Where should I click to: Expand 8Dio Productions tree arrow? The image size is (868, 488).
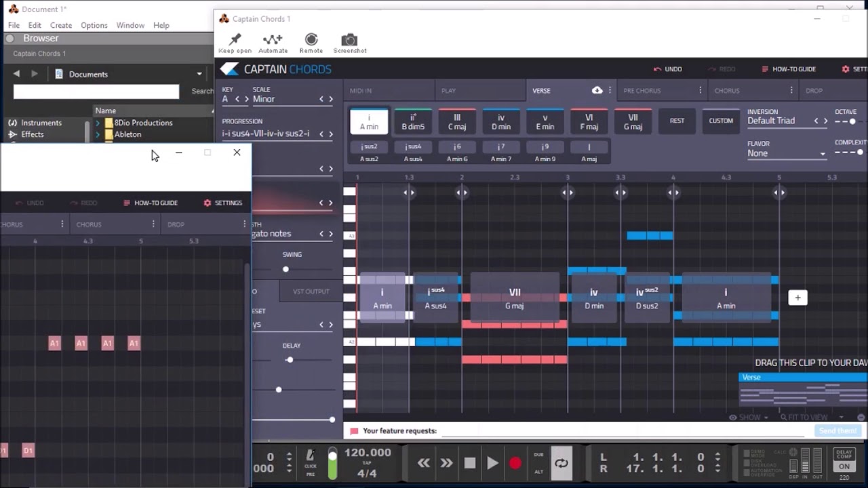point(98,123)
